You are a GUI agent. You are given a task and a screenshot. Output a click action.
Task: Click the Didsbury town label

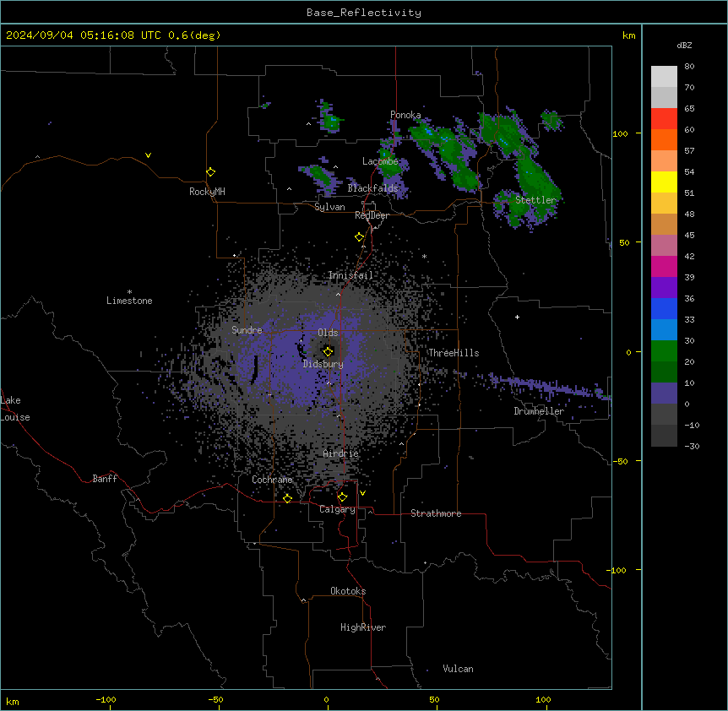click(x=323, y=364)
